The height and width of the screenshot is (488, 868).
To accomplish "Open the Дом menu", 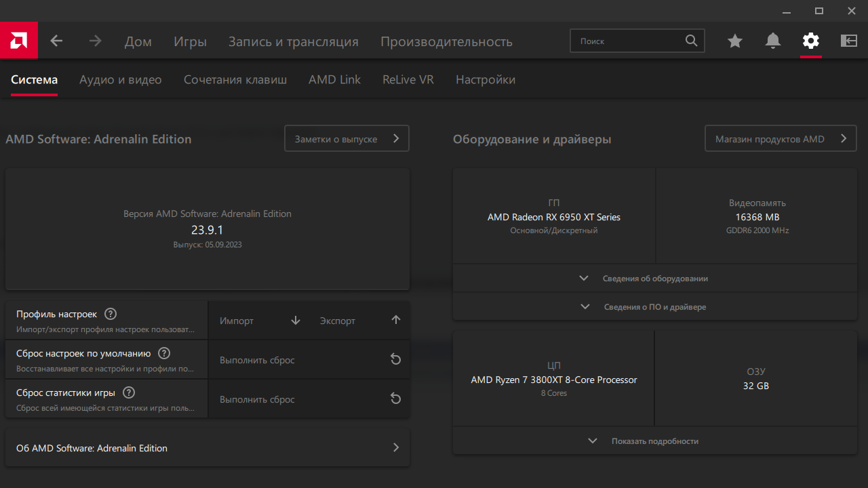I will tap(138, 41).
